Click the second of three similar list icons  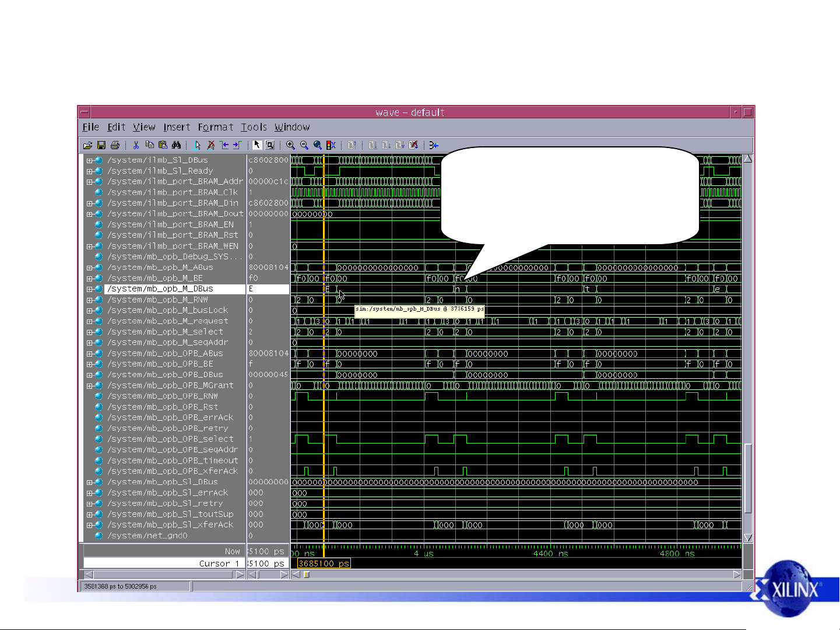(386, 145)
